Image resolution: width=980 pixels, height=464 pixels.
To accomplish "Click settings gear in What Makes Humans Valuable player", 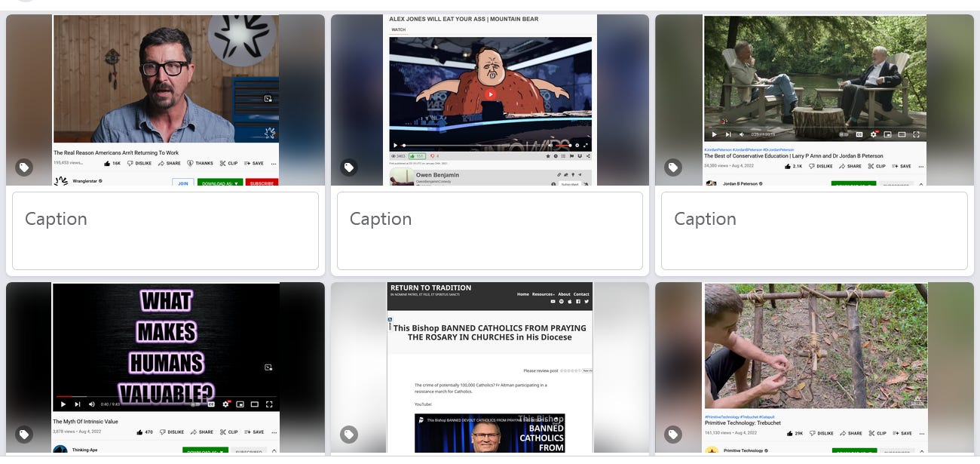I will pyautogui.click(x=225, y=404).
